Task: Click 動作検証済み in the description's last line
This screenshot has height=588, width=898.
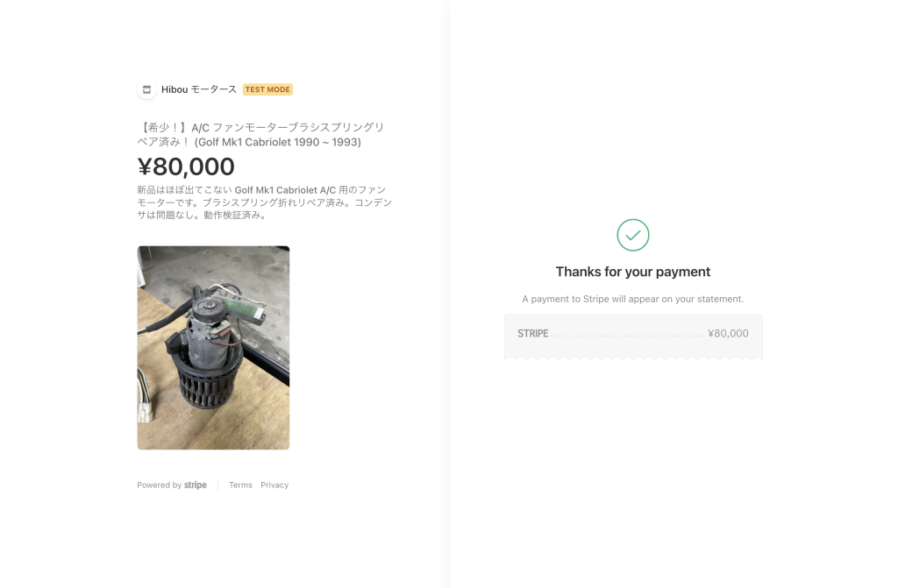Action: [x=231, y=215]
